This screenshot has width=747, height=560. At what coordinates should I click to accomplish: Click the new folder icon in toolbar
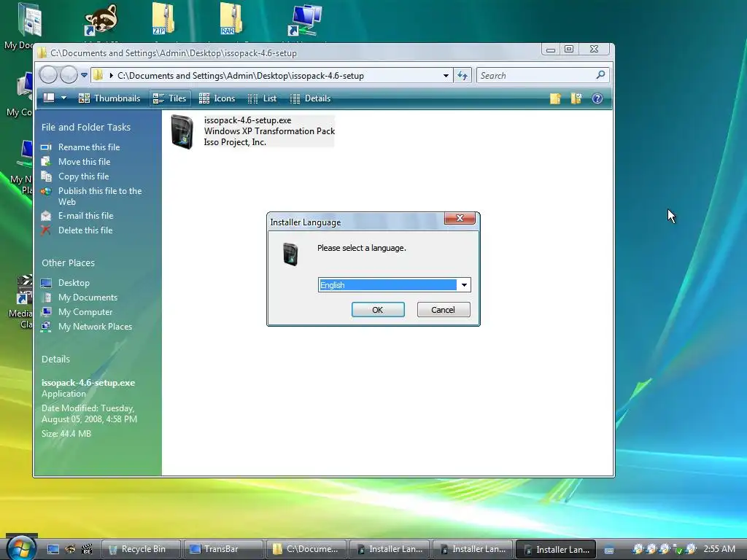tap(555, 98)
